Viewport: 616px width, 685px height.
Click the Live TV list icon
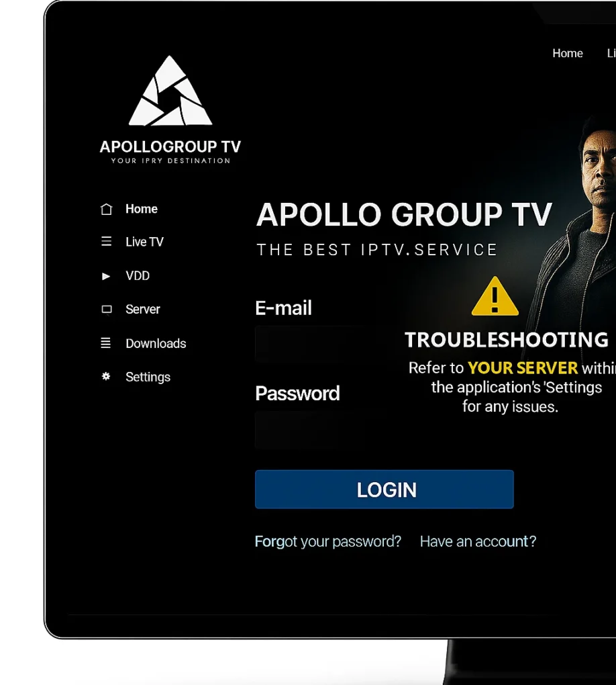pyautogui.click(x=107, y=241)
